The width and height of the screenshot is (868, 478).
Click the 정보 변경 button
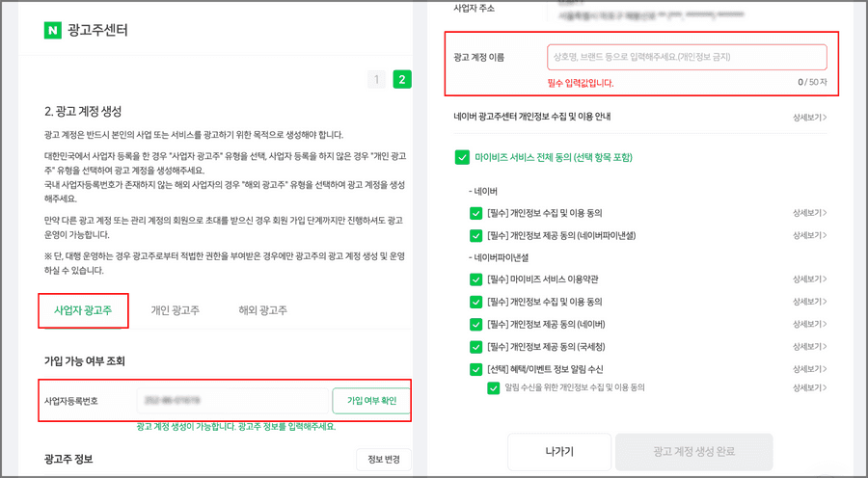[x=384, y=459]
